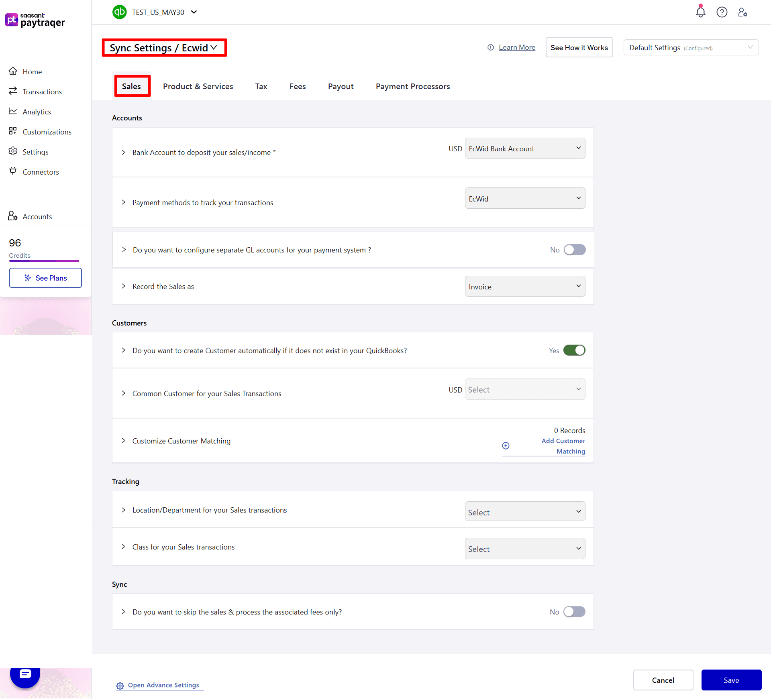Follow the Add Customer Matching link
Screen dimensions: 771x700
(x=563, y=446)
